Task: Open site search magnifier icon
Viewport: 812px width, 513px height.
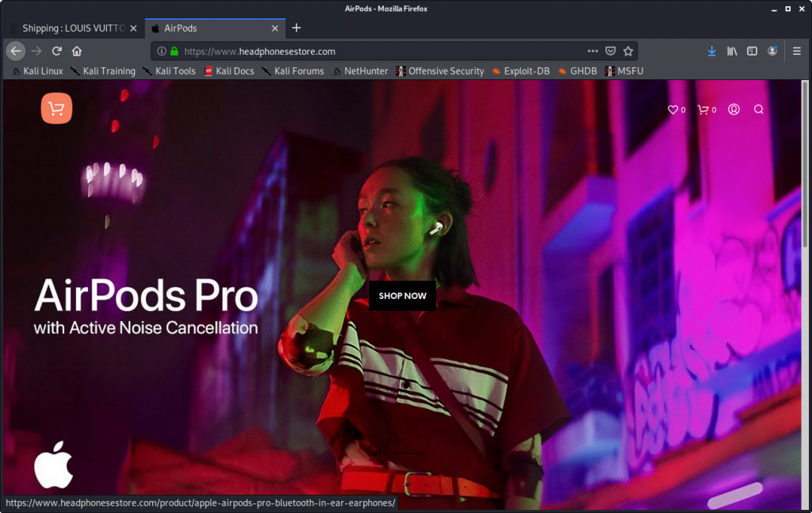Action: coord(759,109)
